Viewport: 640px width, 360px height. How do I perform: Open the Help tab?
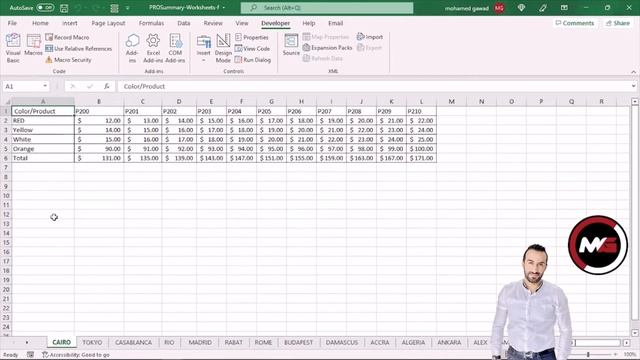click(309, 23)
